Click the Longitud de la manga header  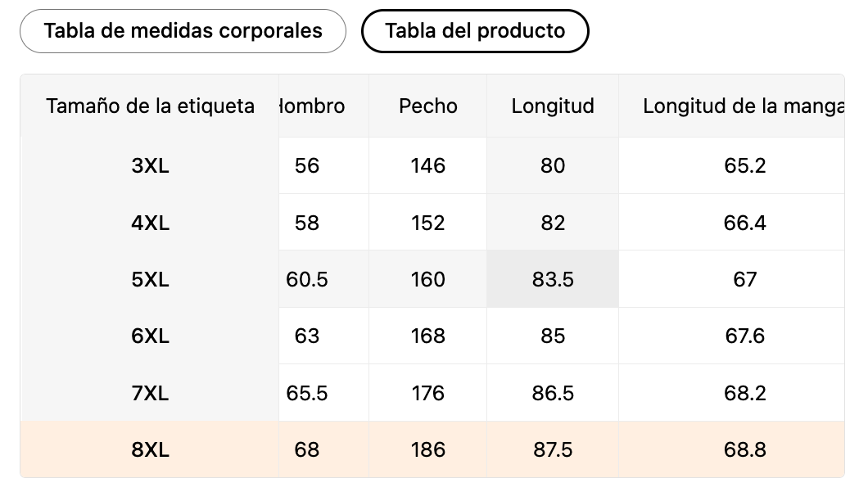pyautogui.click(x=741, y=106)
